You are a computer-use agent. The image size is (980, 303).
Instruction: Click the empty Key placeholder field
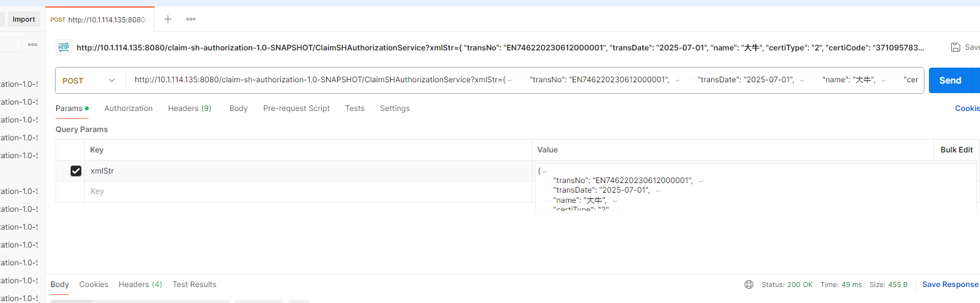click(x=308, y=191)
